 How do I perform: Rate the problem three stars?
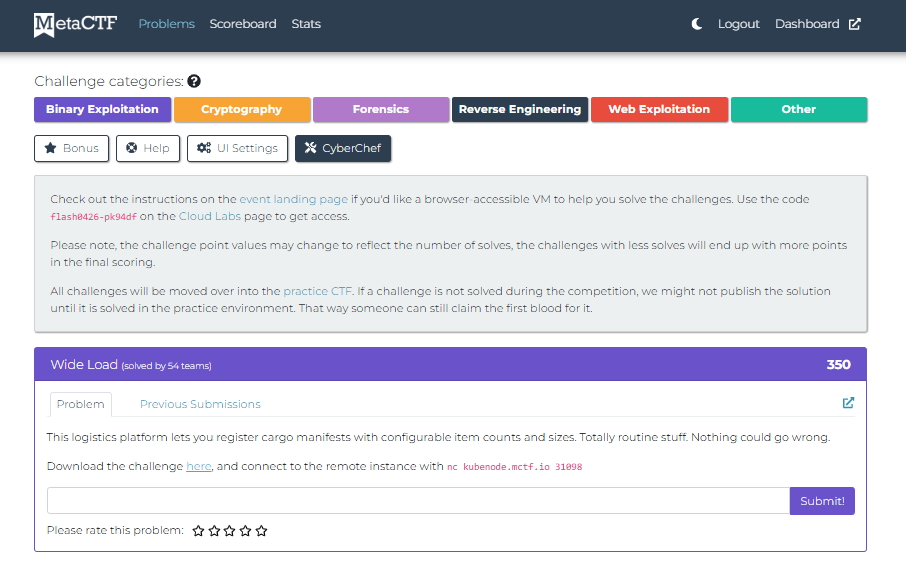[x=230, y=531]
